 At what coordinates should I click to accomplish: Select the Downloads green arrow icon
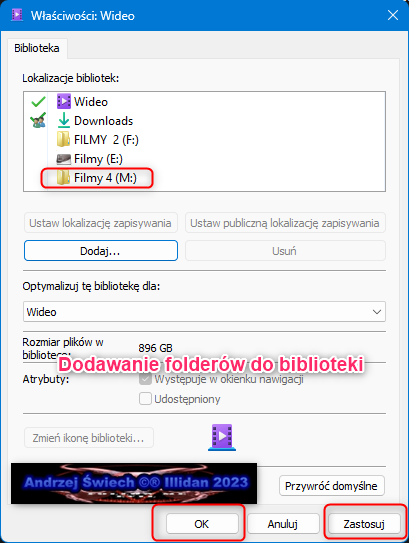64,120
